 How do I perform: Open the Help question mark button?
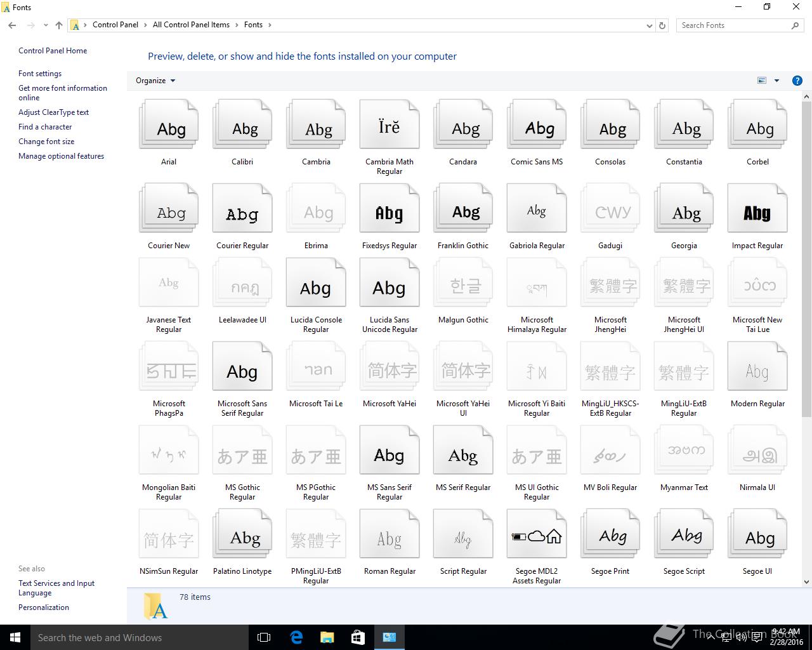(x=797, y=81)
